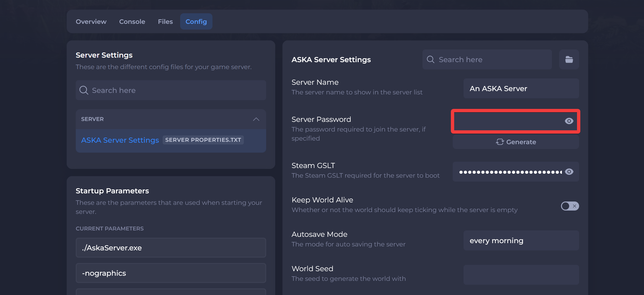
Task: Click the World Seed input field
Action: (521, 275)
